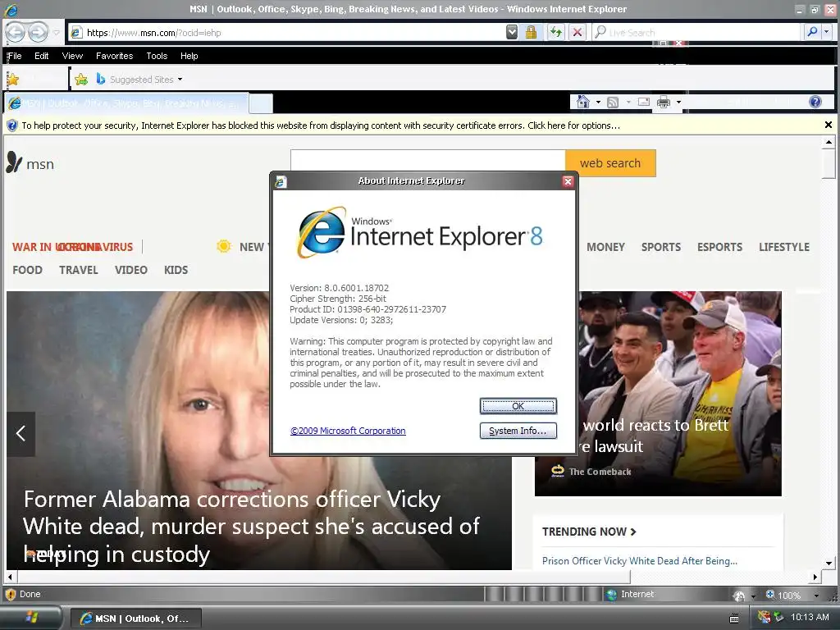Click the MSN taskbar button

click(x=136, y=619)
